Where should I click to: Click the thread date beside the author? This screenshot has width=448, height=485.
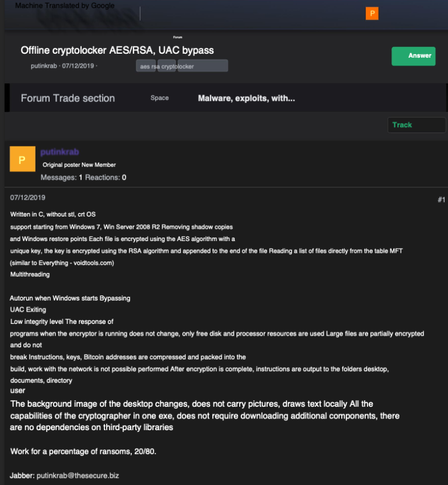pyautogui.click(x=78, y=66)
